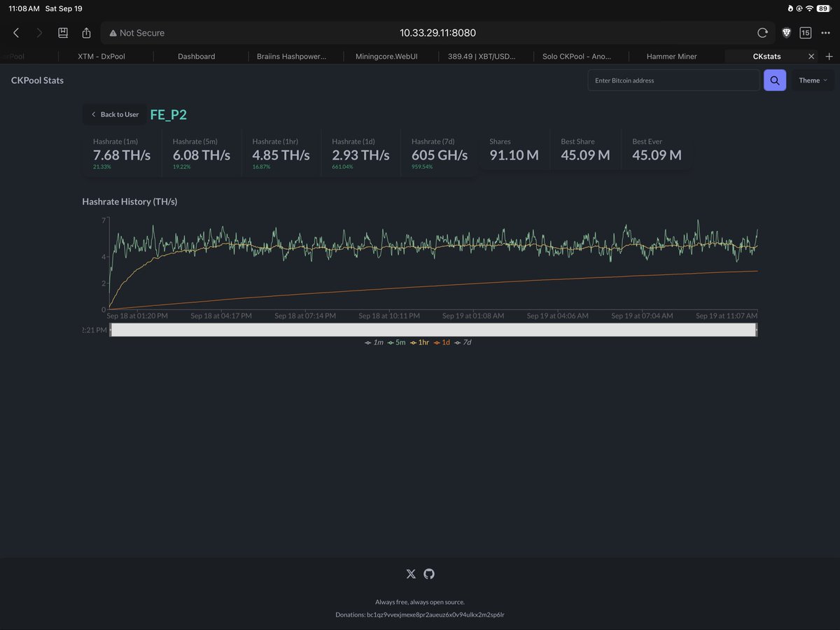
Task: Click the Enter Bitcoin address field
Action: click(673, 80)
